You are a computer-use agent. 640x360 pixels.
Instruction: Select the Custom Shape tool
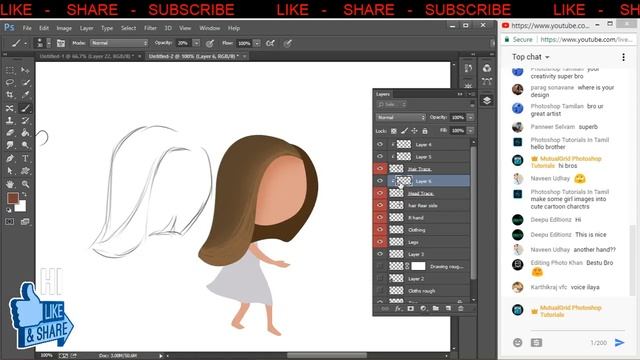25,171
